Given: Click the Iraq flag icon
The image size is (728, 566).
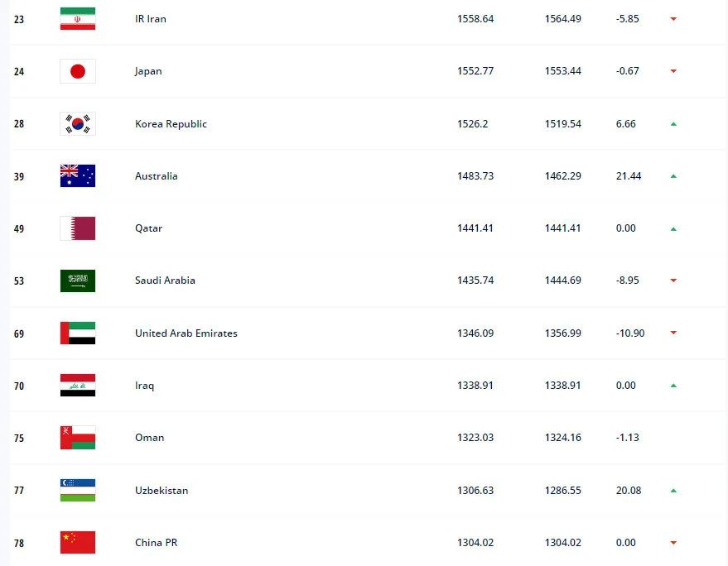Looking at the screenshot, I should point(78,386).
